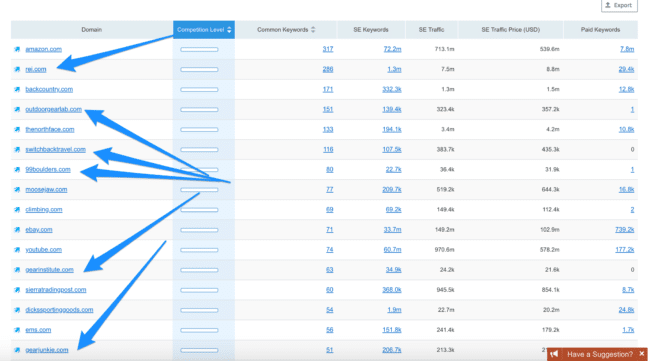Open the Have a Suggestion feedback box
This screenshot has width=650, height=361.
pos(599,354)
